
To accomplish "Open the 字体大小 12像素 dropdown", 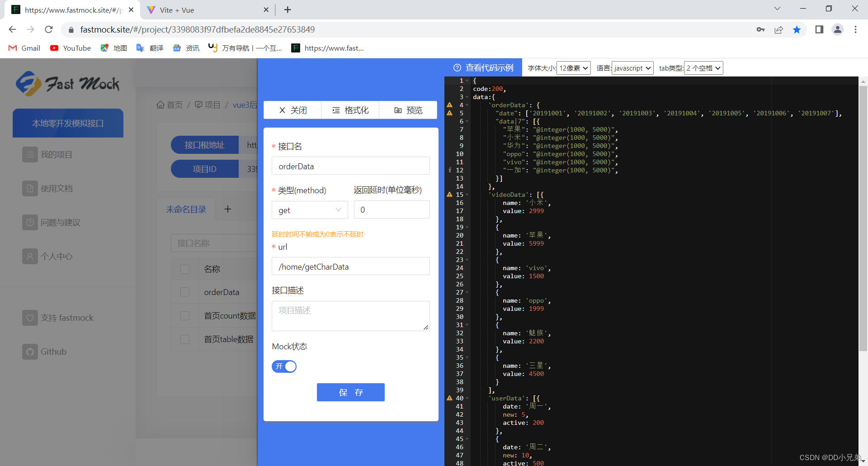I will (573, 68).
